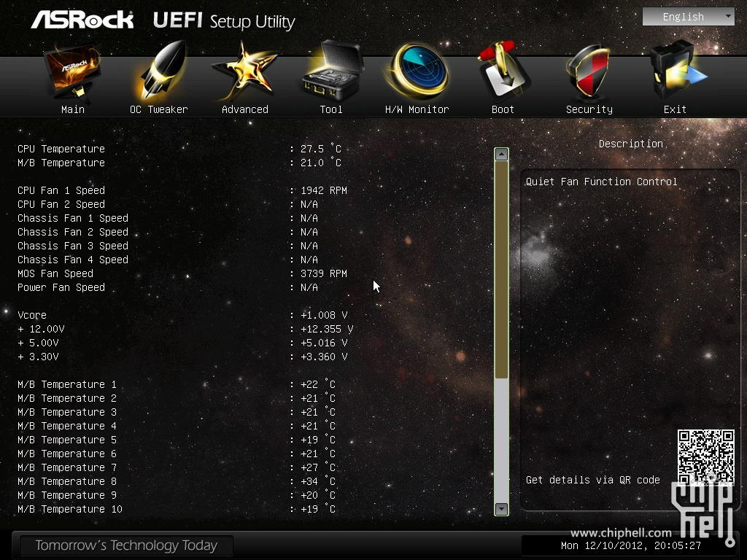Select CPU Fan 2 Speed label
This screenshot has width=747, height=560.
(61, 204)
